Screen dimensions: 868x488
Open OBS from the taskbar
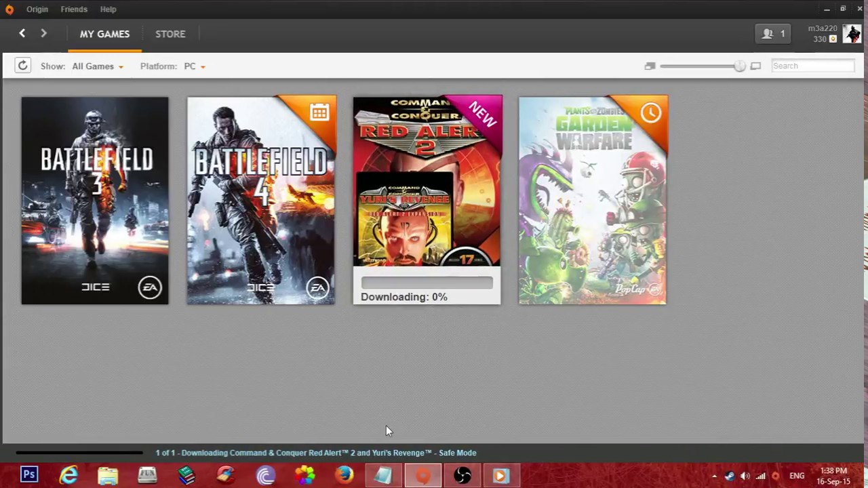tap(462, 475)
